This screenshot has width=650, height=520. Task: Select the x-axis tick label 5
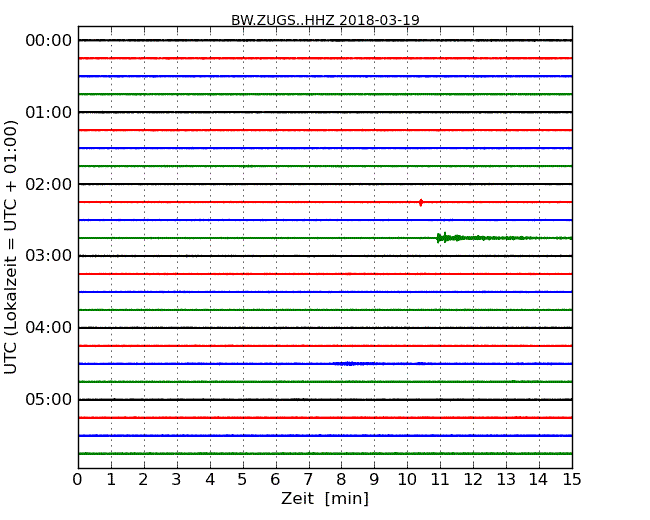243,480
